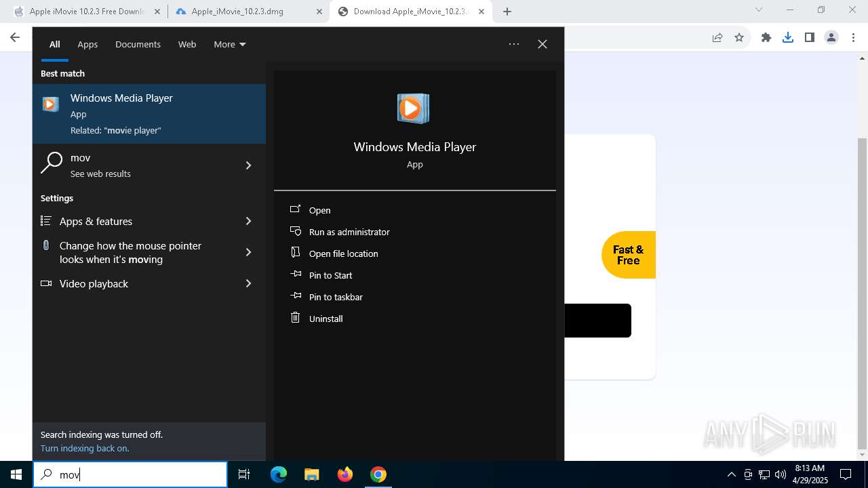Select the Open action

(x=320, y=210)
